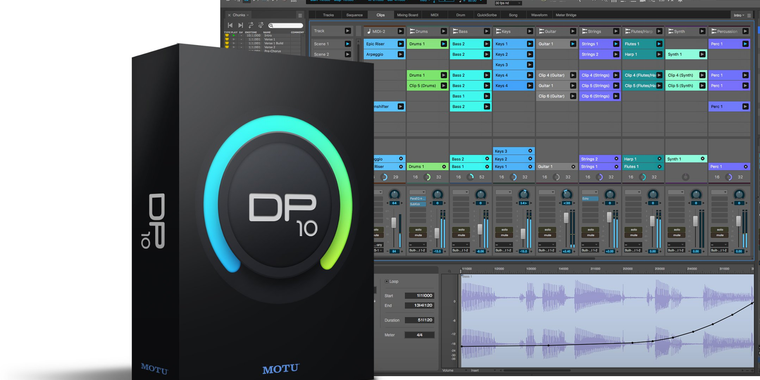Click play arrow in Guitar track header
This screenshot has height=380, width=760.
[x=573, y=31]
